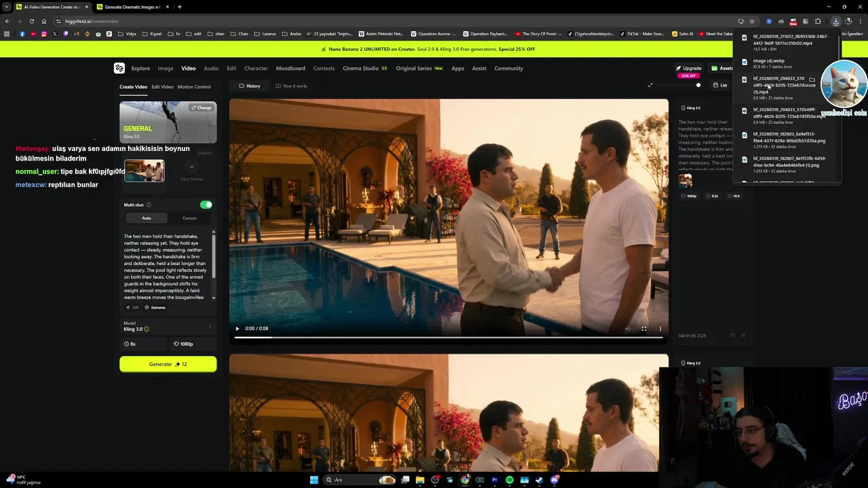Switch to the Edit Video tab

[162, 87]
